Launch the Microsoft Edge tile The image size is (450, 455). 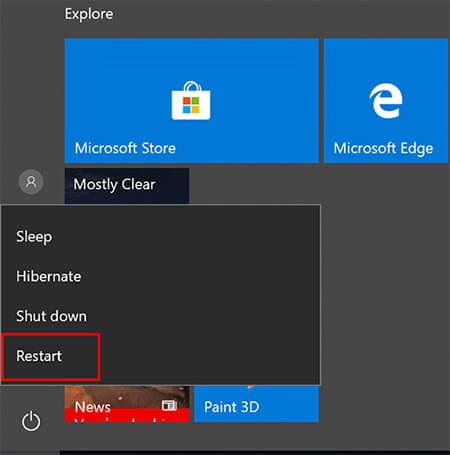(x=386, y=101)
